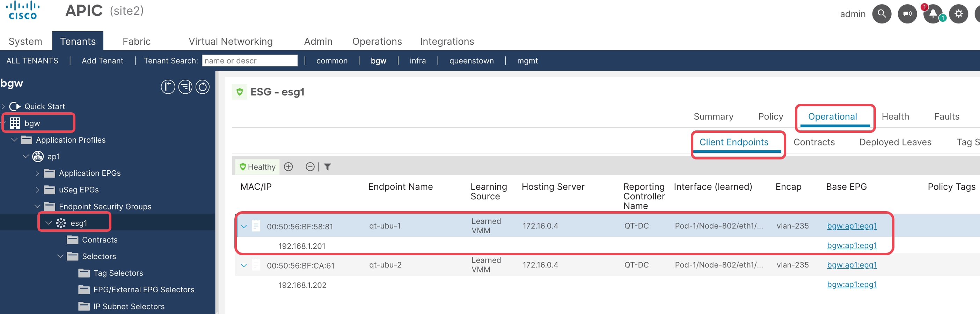Open the Virtual Networking menu tab
Screen dimensions: 980x314
coord(231,41)
